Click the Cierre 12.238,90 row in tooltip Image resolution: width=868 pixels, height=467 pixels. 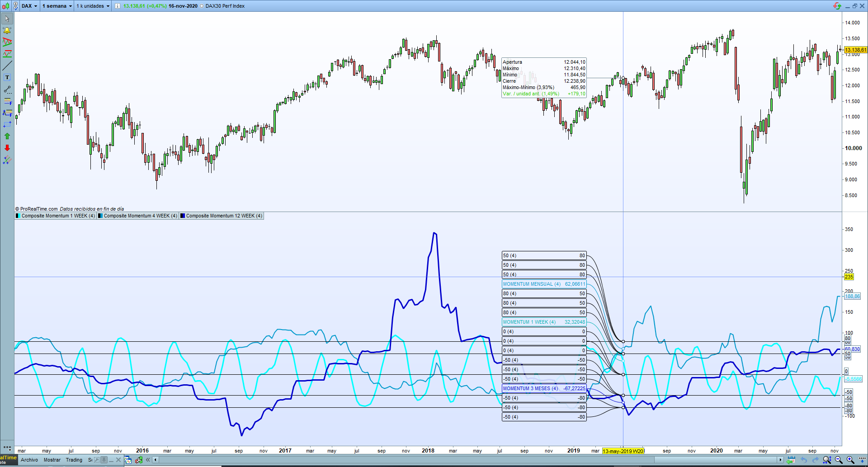[x=544, y=81]
